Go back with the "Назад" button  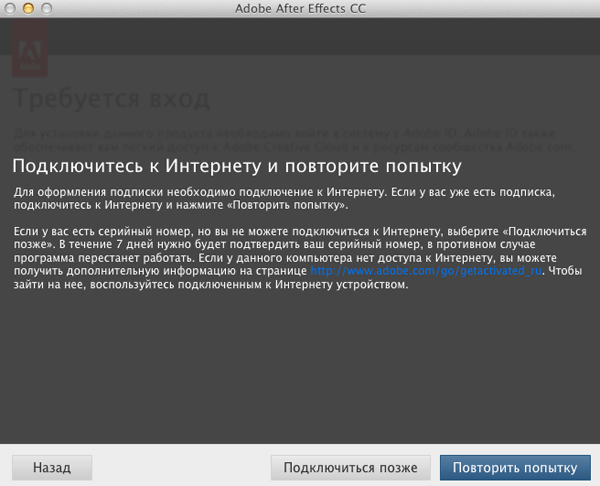click(52, 467)
